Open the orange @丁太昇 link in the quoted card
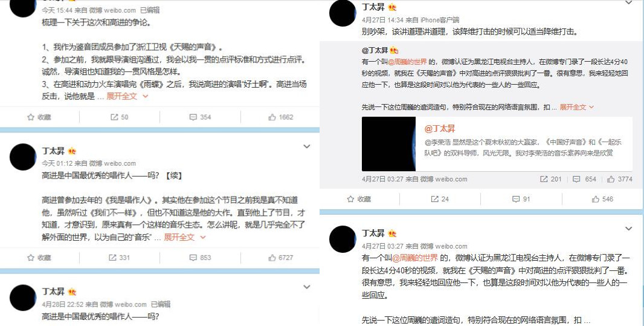 pyautogui.click(x=439, y=129)
